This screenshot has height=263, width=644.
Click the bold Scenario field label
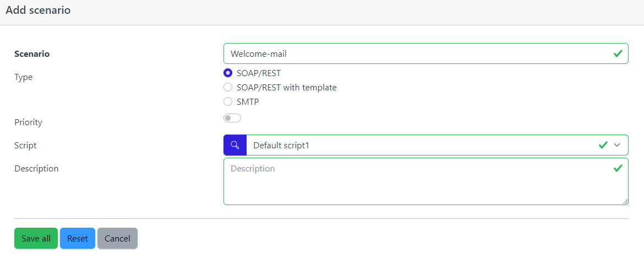tap(32, 54)
